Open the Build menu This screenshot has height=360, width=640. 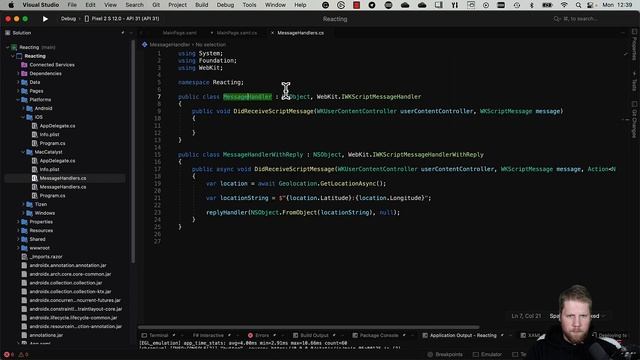202,5
